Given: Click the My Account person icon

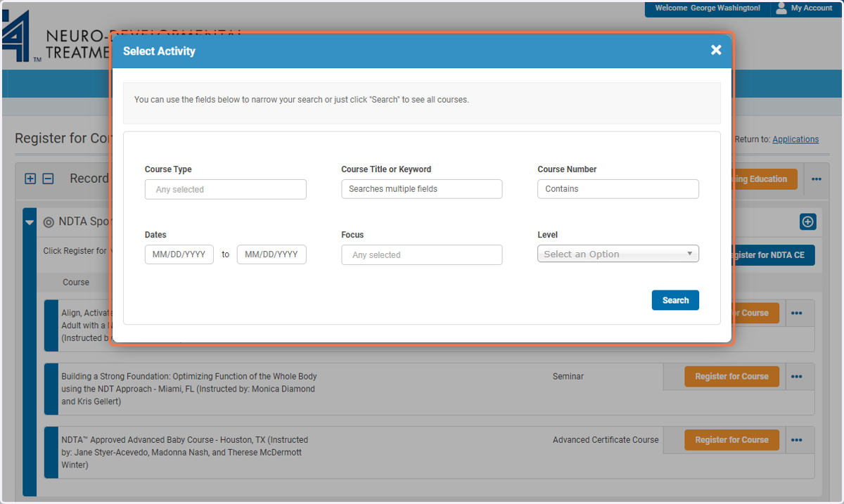Looking at the screenshot, I should tap(781, 8).
